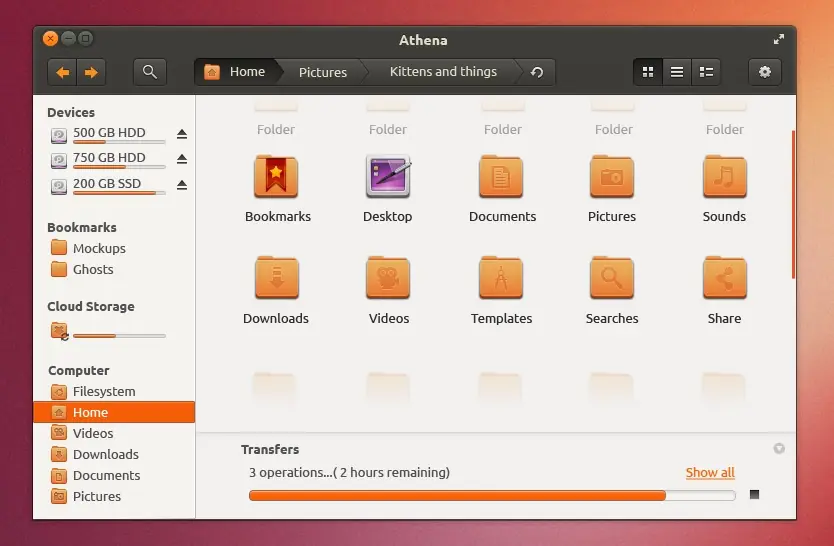Click the transfers progress bar

pos(492,495)
